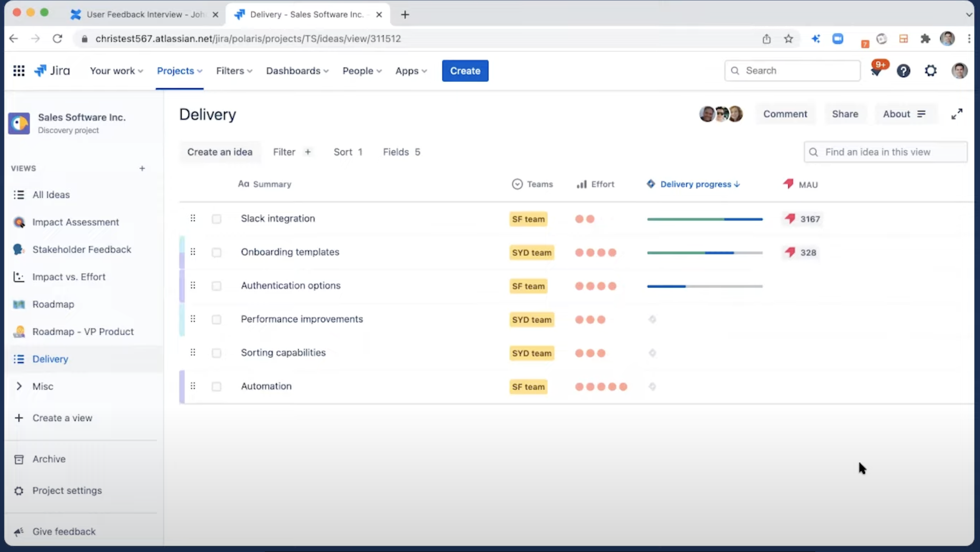The height and width of the screenshot is (552, 980).
Task: Go back in browser history
Action: click(x=14, y=39)
